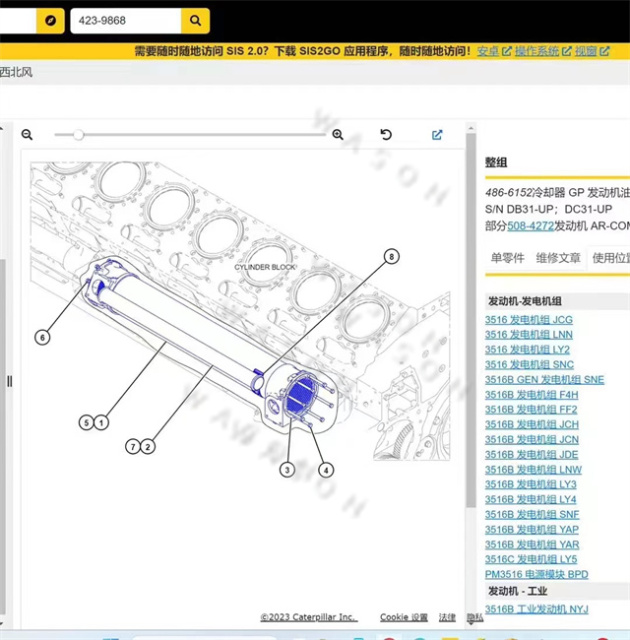Open the 操作系统 link in banner
Viewport: 630px width, 640px height.
tap(536, 51)
